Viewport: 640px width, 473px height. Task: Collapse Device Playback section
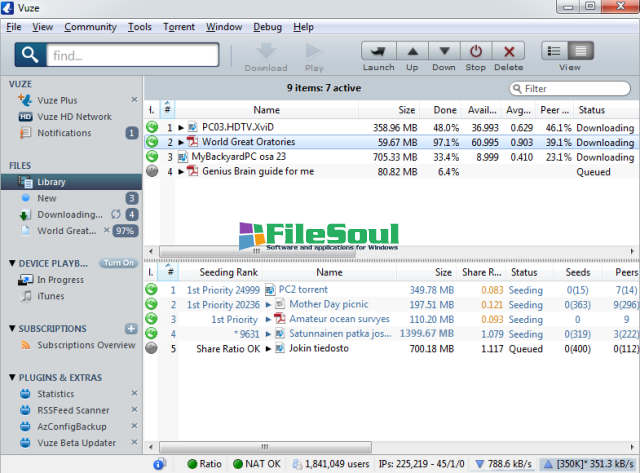tap(12, 263)
